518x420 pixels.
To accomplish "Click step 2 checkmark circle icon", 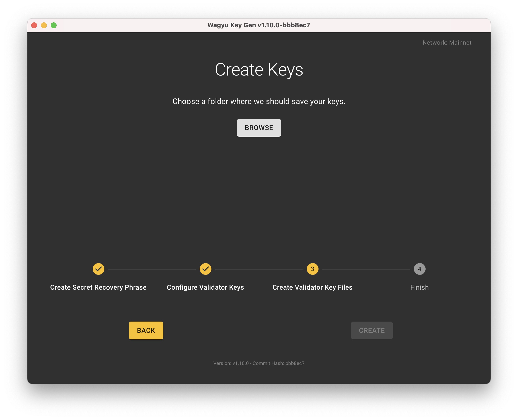I will coord(205,269).
